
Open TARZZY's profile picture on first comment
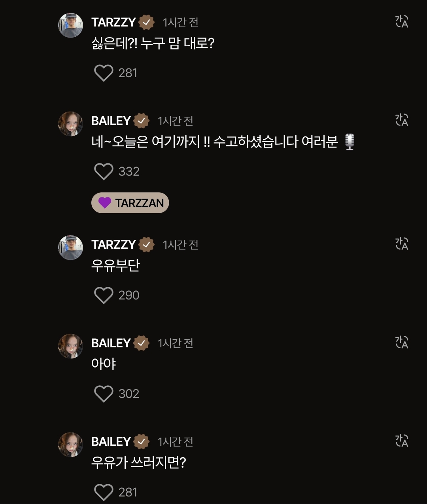click(x=71, y=25)
